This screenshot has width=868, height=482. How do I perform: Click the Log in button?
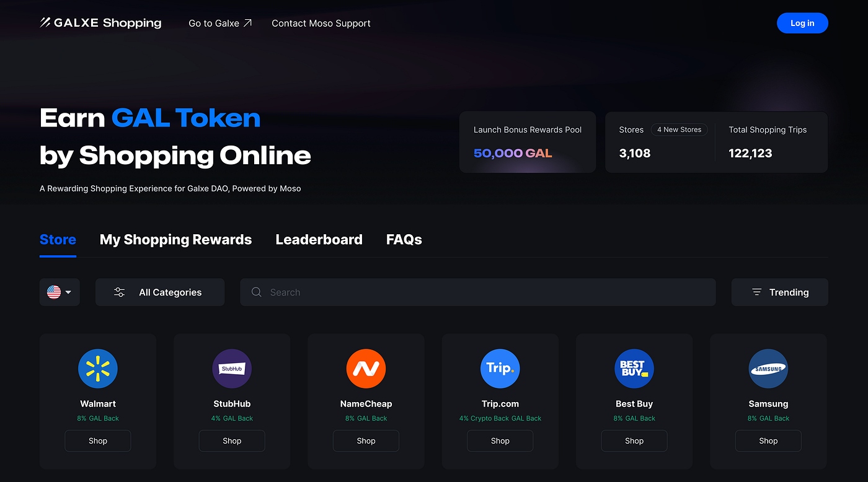(802, 23)
